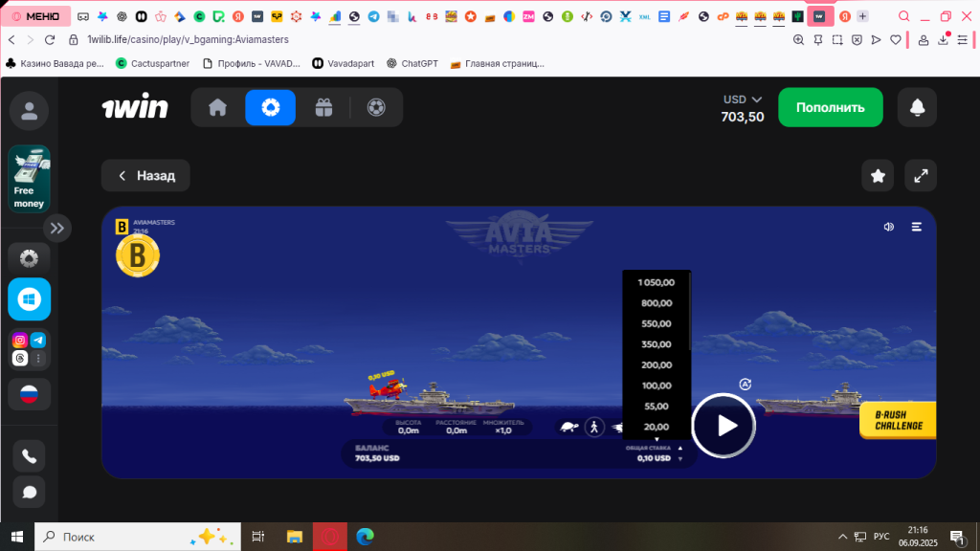Mute the game sound
980x551 pixels.
click(889, 227)
